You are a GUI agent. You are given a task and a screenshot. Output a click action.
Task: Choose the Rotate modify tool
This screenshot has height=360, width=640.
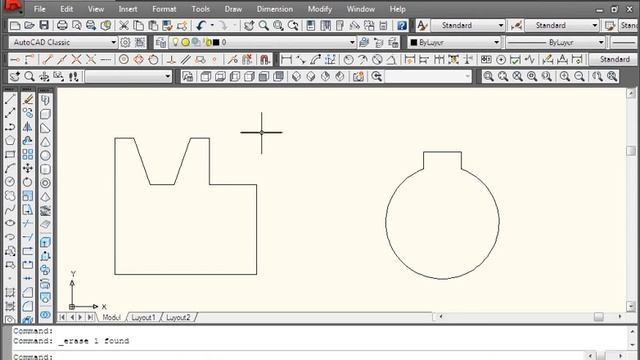point(28,182)
